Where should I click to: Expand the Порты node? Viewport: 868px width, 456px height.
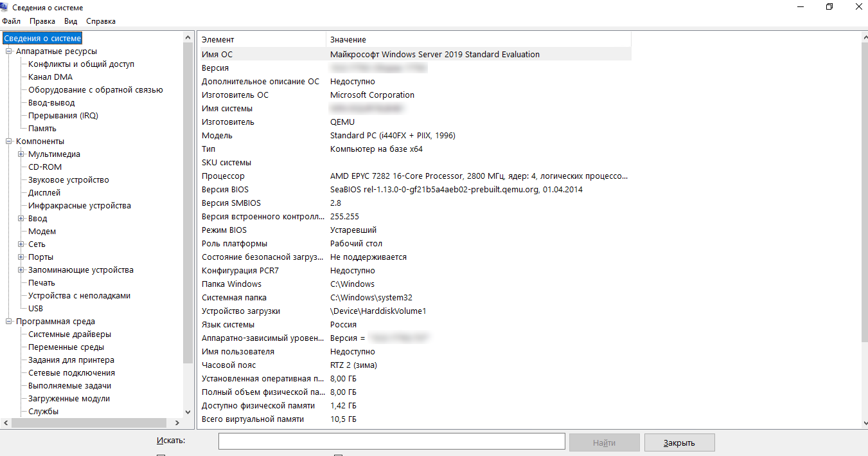point(21,257)
